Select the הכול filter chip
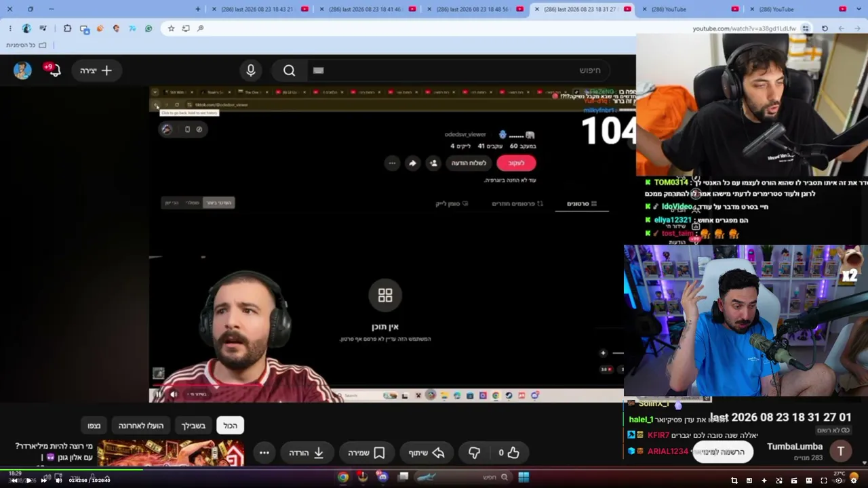Viewport: 868px width, 488px height. click(231, 426)
